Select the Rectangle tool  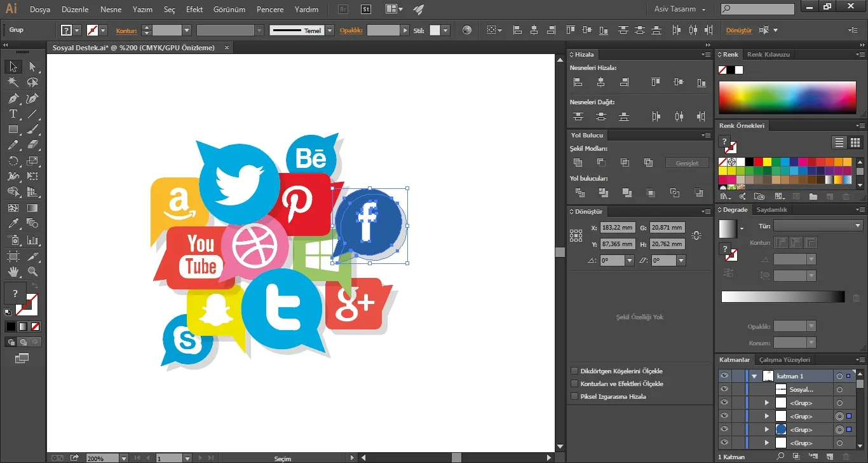coord(13,130)
